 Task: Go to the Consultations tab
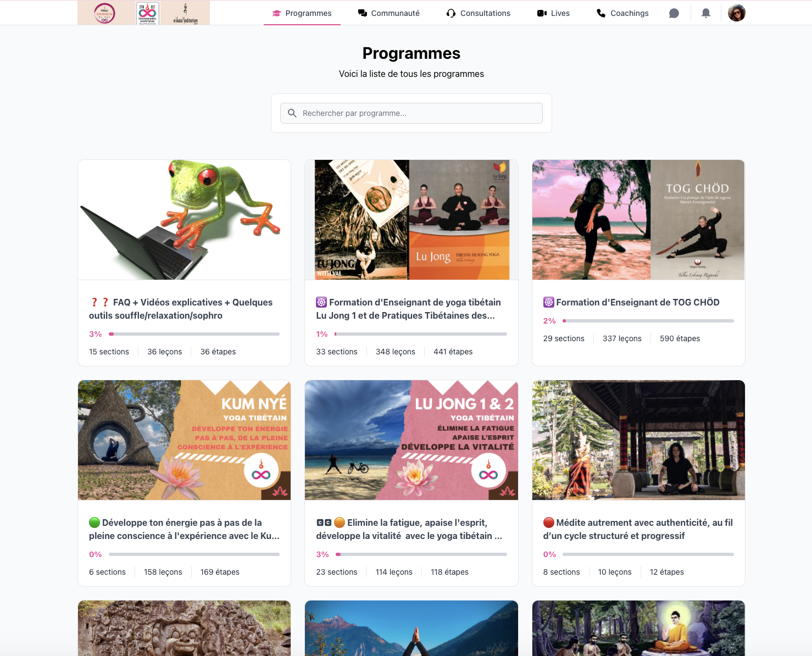point(479,13)
